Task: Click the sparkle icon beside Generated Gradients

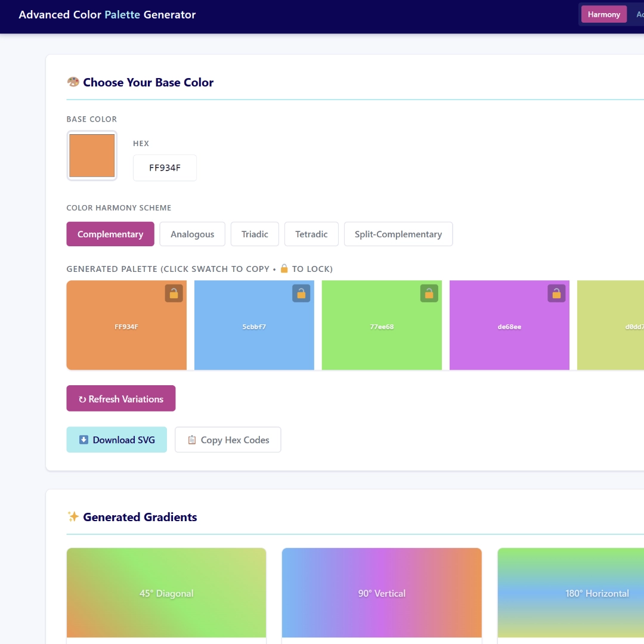Action: pos(73,517)
